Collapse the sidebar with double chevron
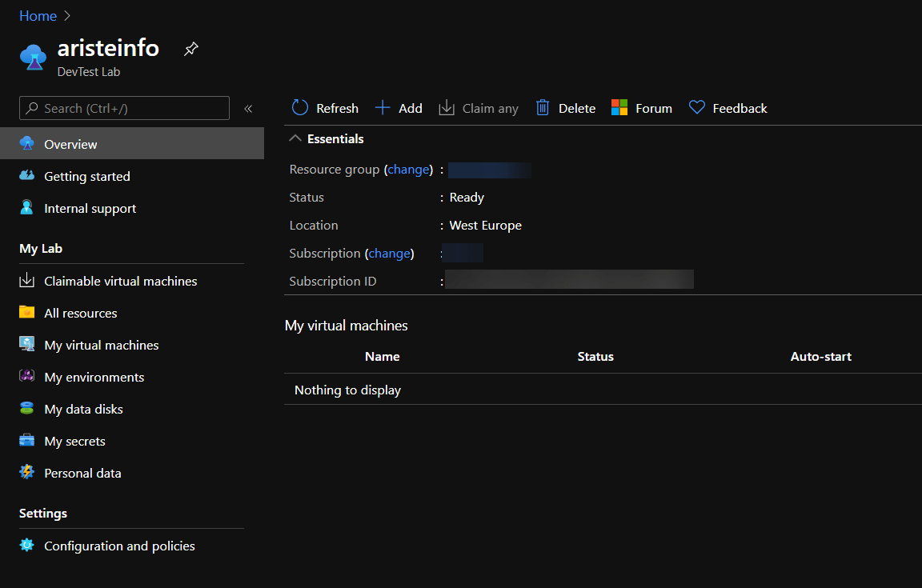Image resolution: width=922 pixels, height=588 pixels. (248, 108)
